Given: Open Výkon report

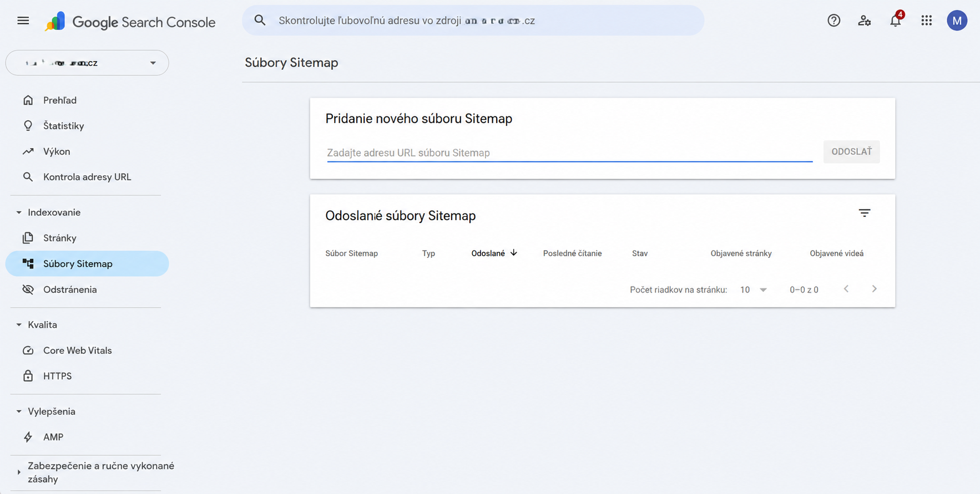Looking at the screenshot, I should pyautogui.click(x=57, y=151).
